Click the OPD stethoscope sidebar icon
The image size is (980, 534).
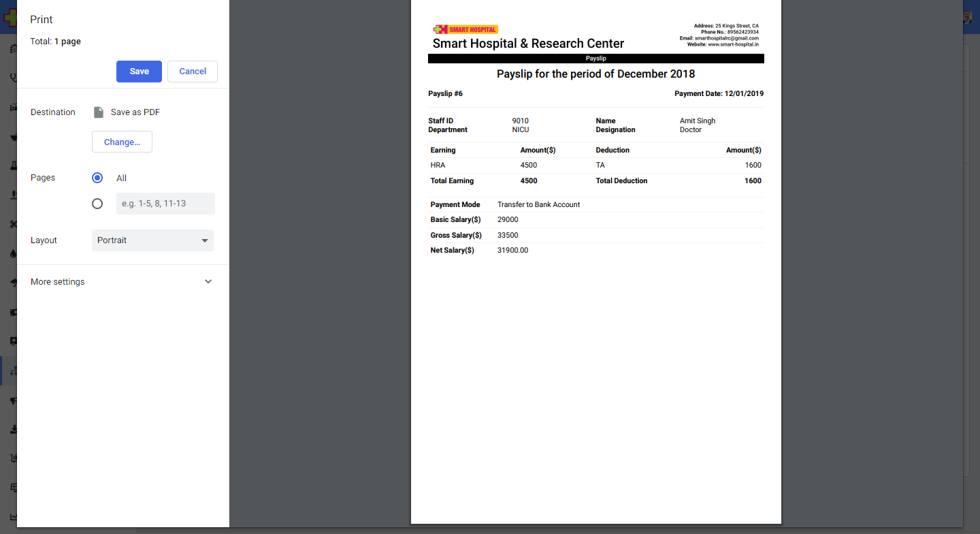13,78
